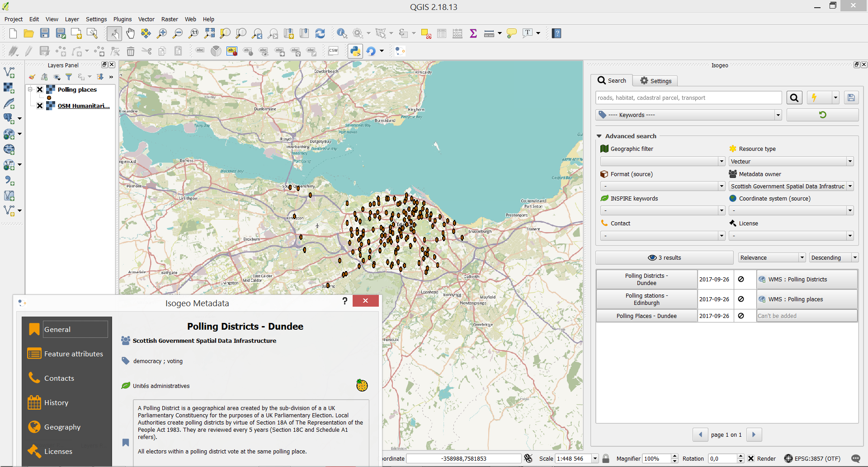Viewport: 868px width, 467px height.
Task: Select the Zoom In magnifier tool
Action: [x=161, y=33]
